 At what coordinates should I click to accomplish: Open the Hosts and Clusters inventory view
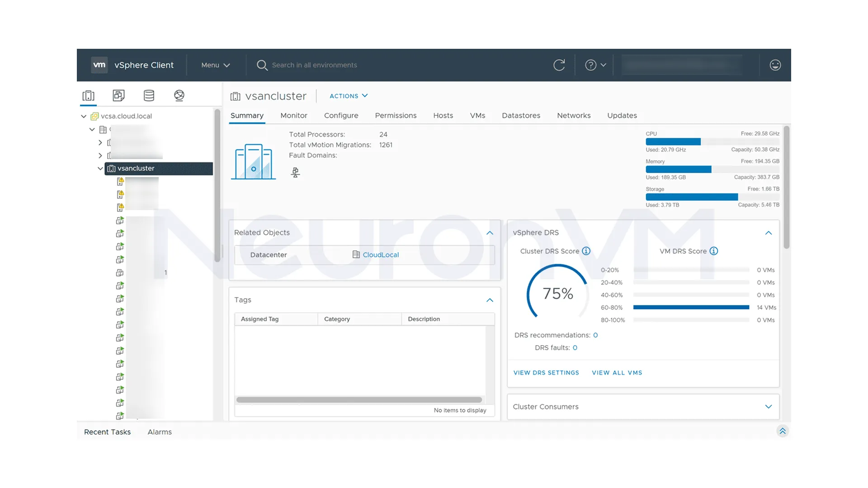click(88, 95)
